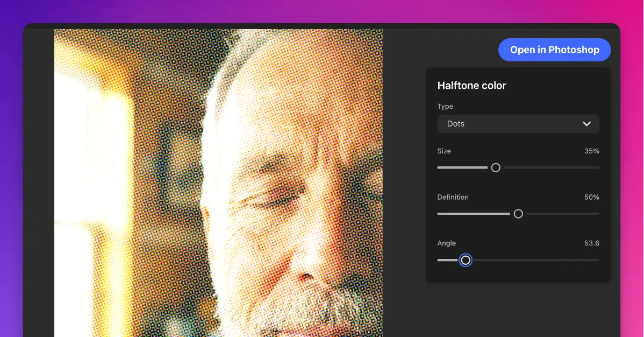This screenshot has width=644, height=337.
Task: Click the Halftone color panel title
Action: (471, 85)
